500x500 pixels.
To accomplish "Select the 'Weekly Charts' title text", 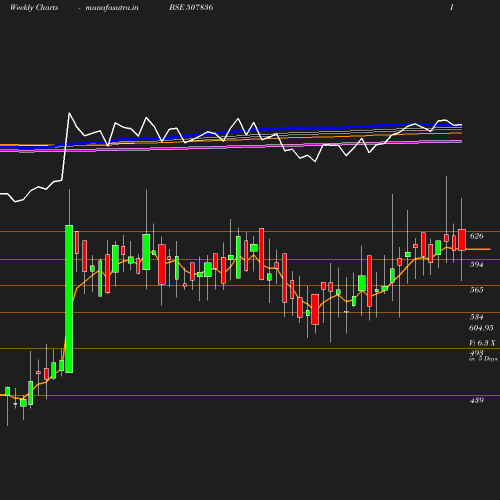I will pos(34,8).
